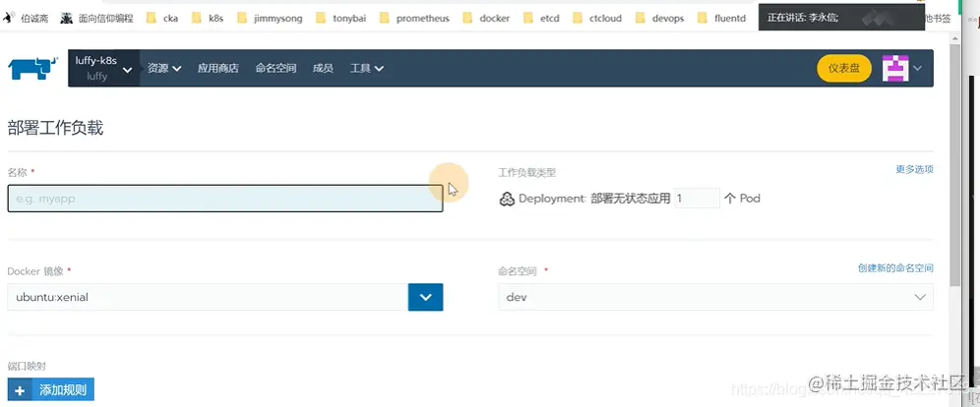Edit the Pod count field
The height and width of the screenshot is (407, 980).
coord(697,199)
